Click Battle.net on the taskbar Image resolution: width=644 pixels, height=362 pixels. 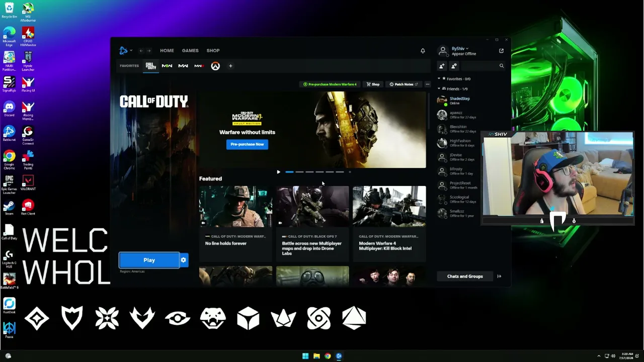(x=339, y=356)
